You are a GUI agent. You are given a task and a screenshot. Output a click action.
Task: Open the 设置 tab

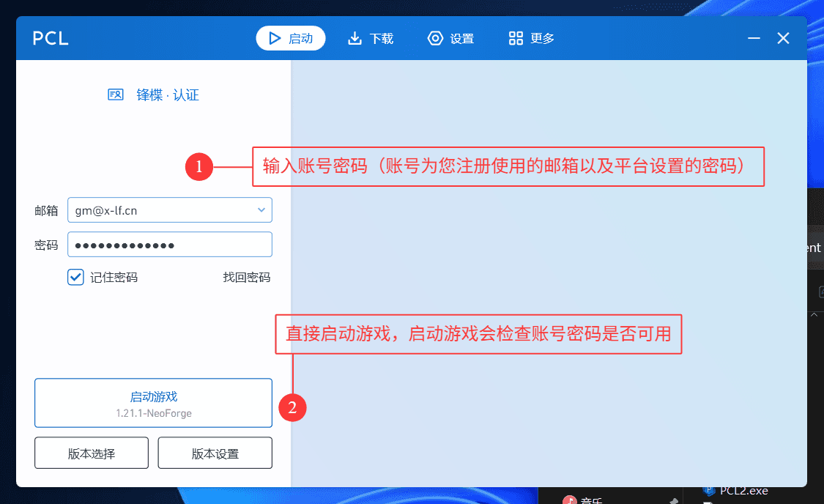tap(451, 38)
